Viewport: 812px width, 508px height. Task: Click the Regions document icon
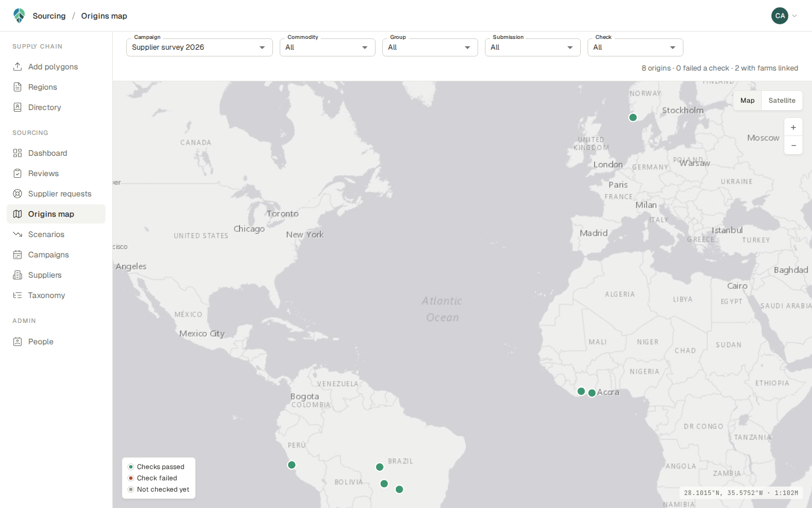click(x=17, y=87)
